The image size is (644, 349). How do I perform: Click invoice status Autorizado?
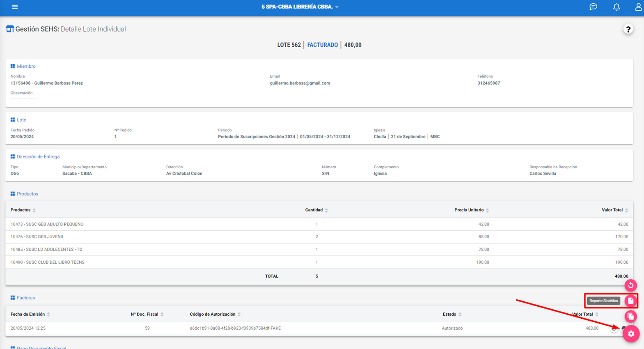452,328
